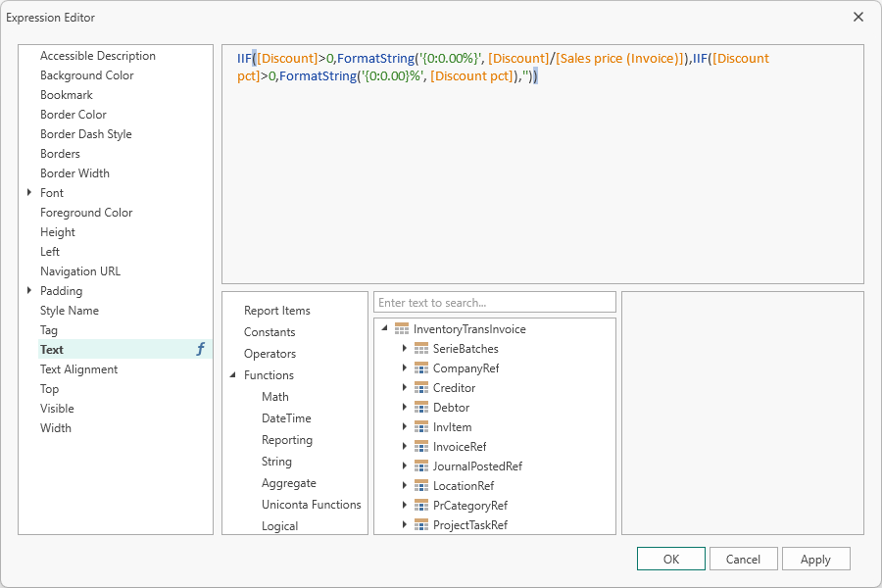Select the Border Dash Style property
The image size is (882, 588).
[x=86, y=134]
